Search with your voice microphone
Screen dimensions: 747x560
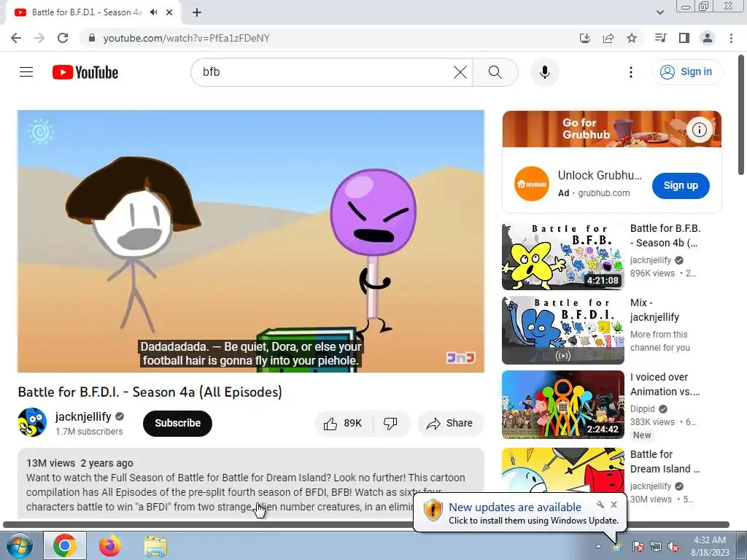[x=545, y=72]
